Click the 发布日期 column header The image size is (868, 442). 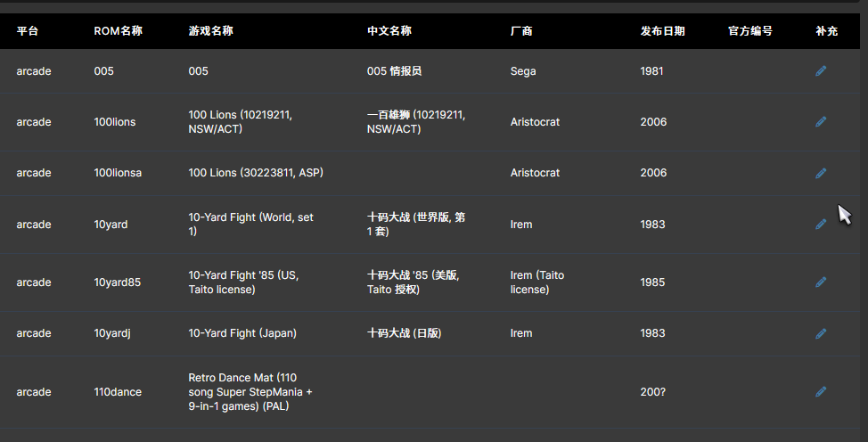coord(663,31)
